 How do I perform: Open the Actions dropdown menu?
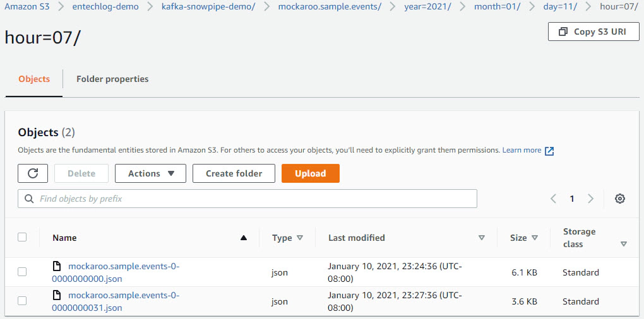pos(150,173)
